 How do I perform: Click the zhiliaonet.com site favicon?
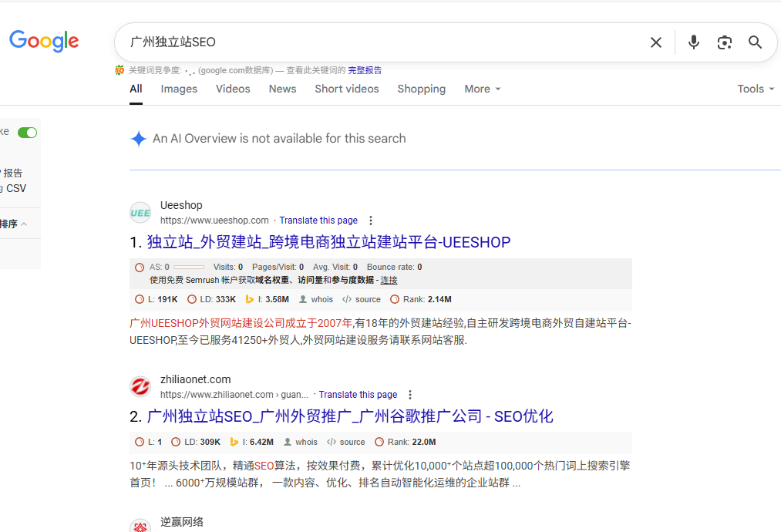point(140,387)
